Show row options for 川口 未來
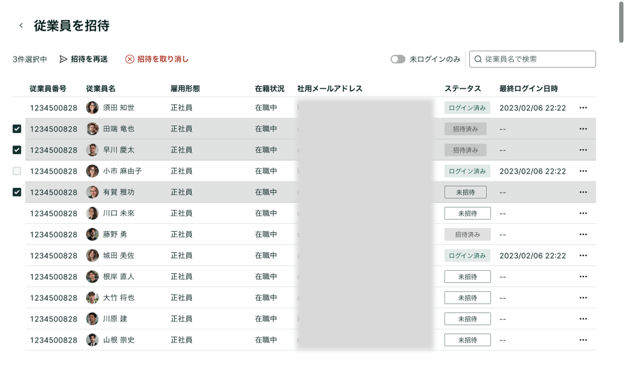This screenshot has width=625, height=380. 583,213
